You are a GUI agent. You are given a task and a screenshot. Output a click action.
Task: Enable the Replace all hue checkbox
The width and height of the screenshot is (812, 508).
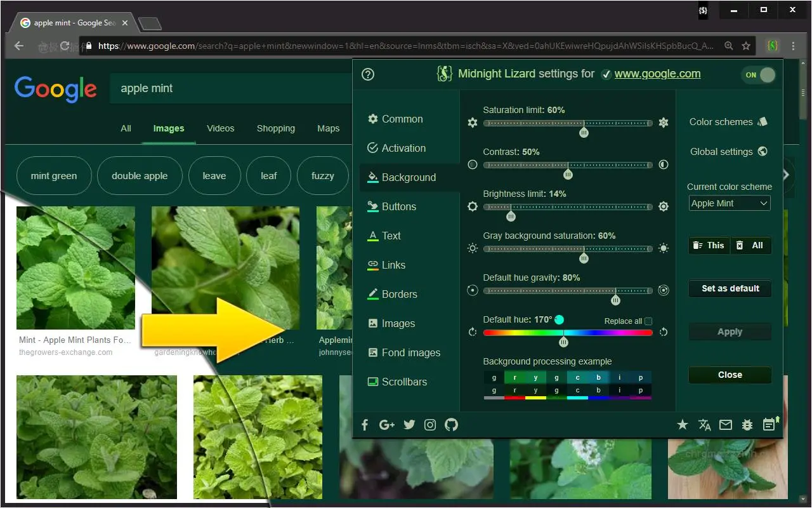click(648, 321)
